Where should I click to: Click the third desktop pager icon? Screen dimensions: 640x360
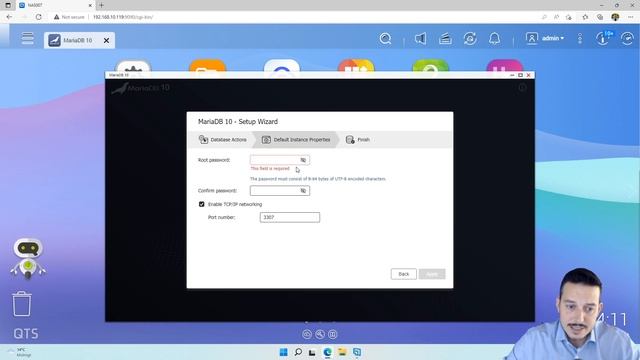[333, 334]
